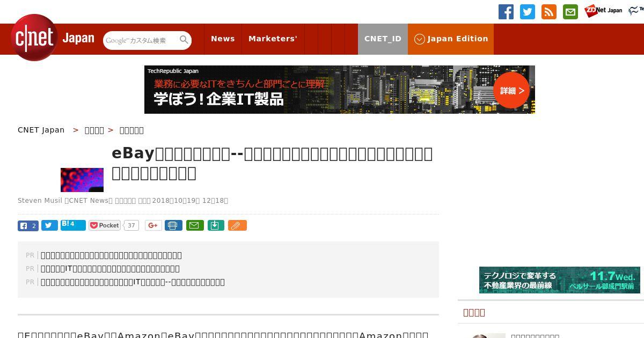This screenshot has width=644, height=338.
Task: Open the second PR link containing IT
Action: (x=110, y=269)
